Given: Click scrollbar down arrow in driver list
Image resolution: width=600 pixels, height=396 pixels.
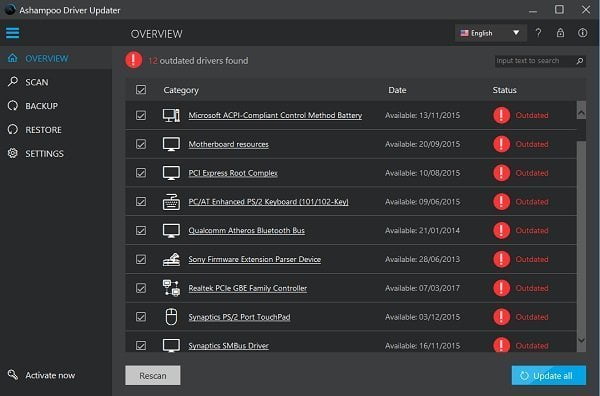Looking at the screenshot, I should click(x=581, y=340).
